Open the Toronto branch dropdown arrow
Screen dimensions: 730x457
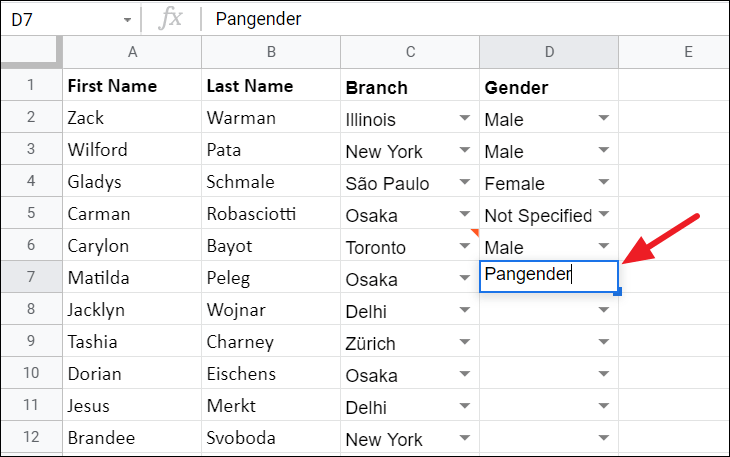pos(464,247)
